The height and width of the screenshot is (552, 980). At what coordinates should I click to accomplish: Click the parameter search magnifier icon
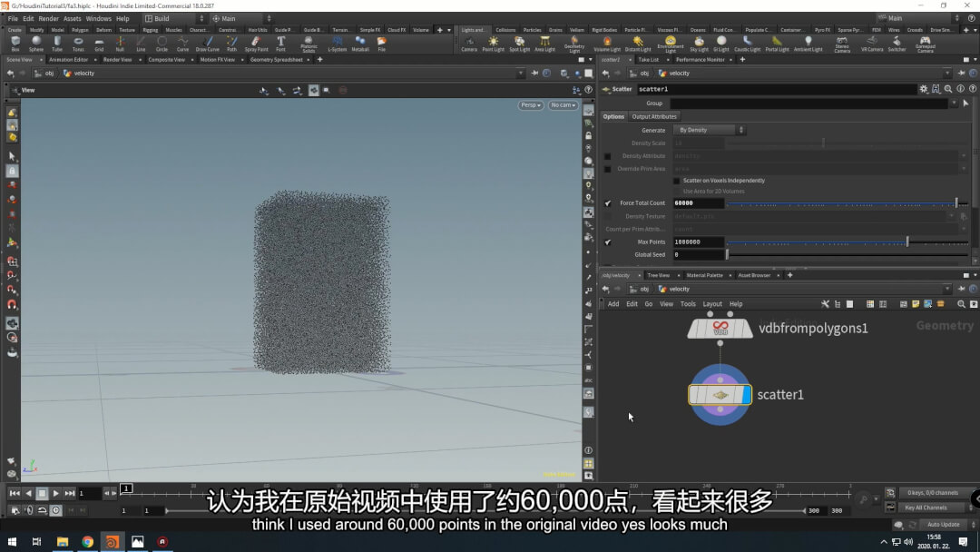tap(948, 89)
